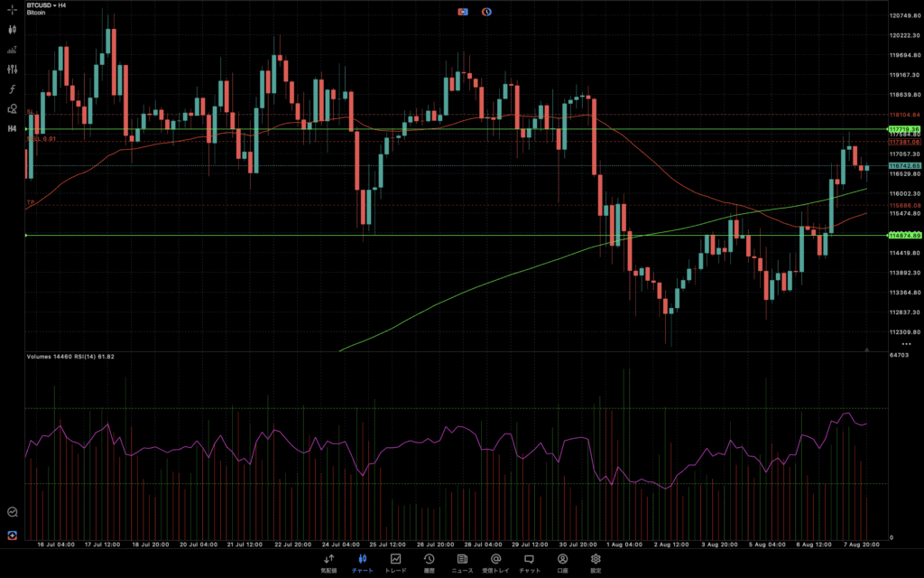Select the crosshair cursor tool
924x578 pixels.
[x=13, y=9]
